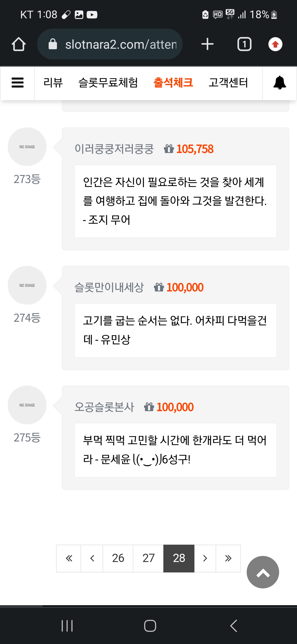Screen dimensions: 297x644
Task: Tap the Android back navigation button
Action: 233,626
